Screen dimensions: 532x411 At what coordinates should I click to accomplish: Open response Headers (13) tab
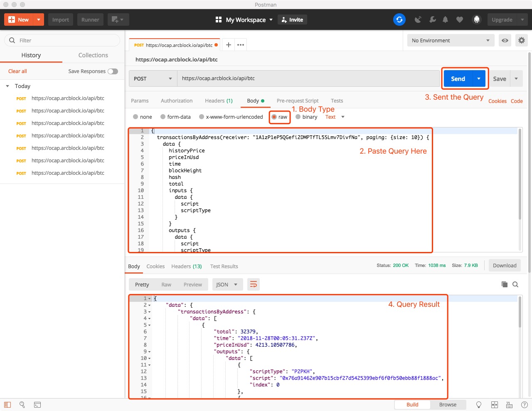pos(187,266)
